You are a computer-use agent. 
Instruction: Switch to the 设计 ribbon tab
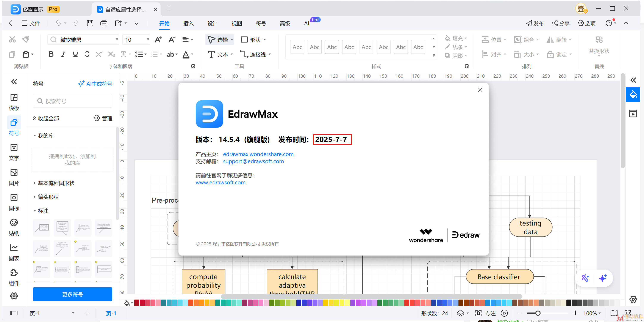213,24
